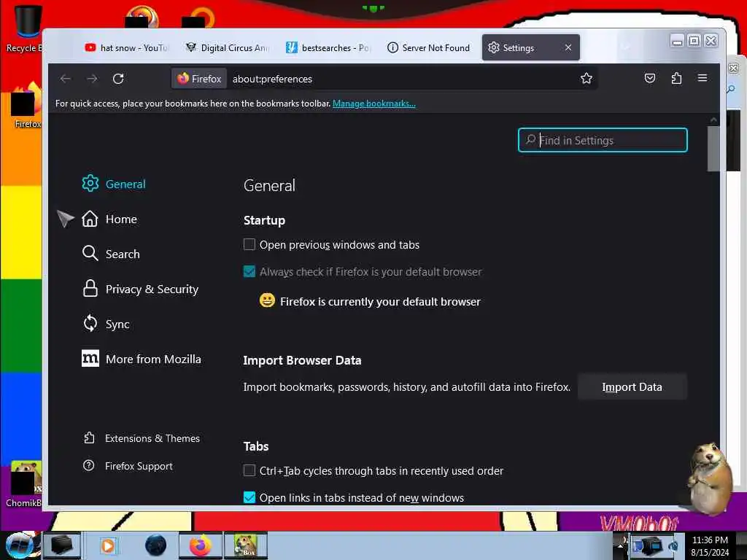Open the dark globe taskbar icon
This screenshot has height=560, width=747.
coord(156,545)
